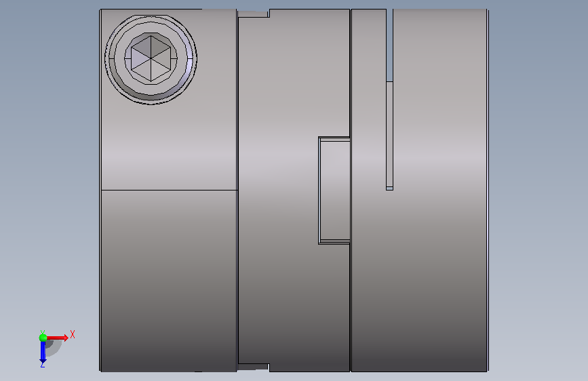The width and height of the screenshot is (588, 381).
Task: Pick the lower half of the left hub
Action: coord(169,281)
